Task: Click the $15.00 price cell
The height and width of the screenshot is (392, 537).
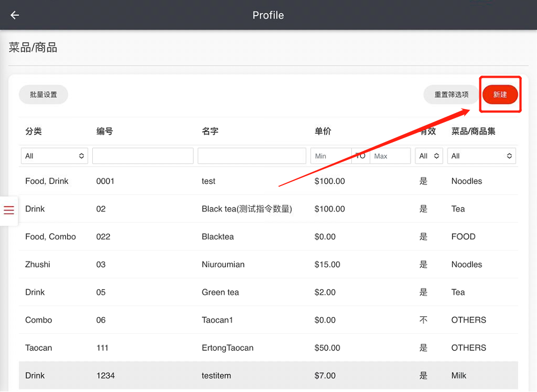Action: click(327, 265)
